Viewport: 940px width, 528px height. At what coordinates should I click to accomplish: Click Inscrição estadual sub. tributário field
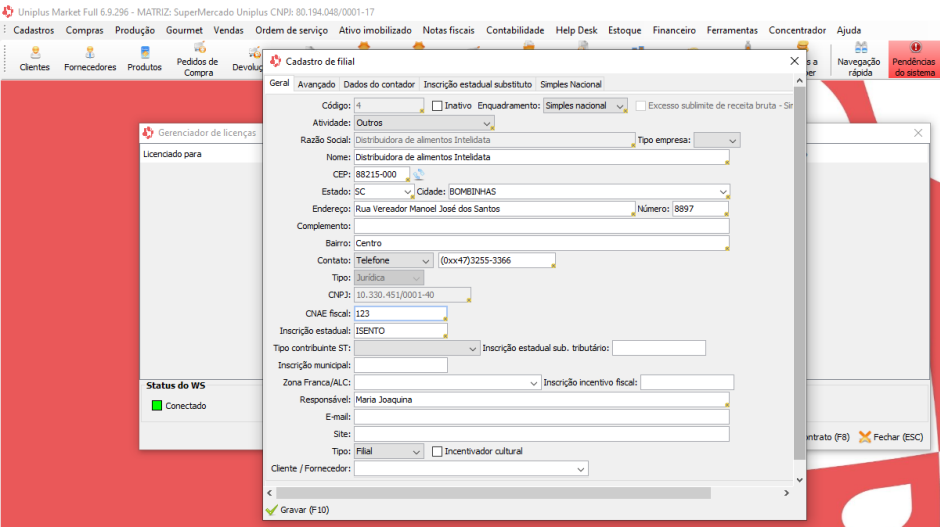(x=659, y=348)
